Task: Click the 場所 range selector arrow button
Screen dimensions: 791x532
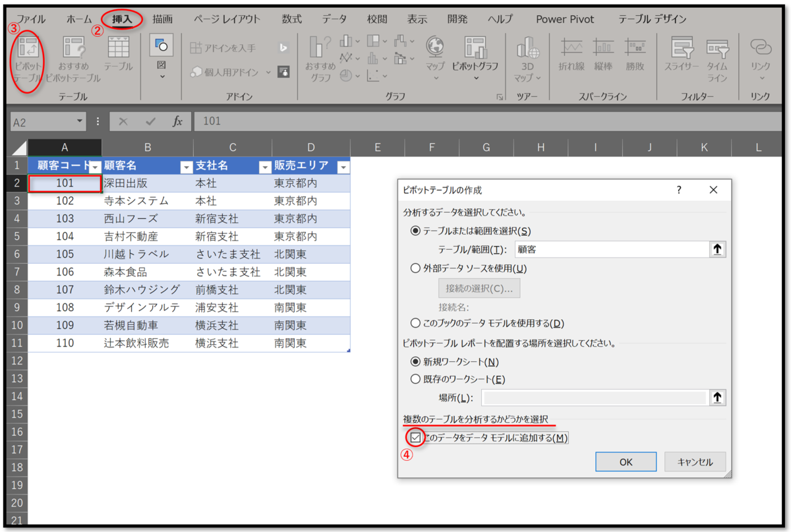Action: tap(718, 398)
